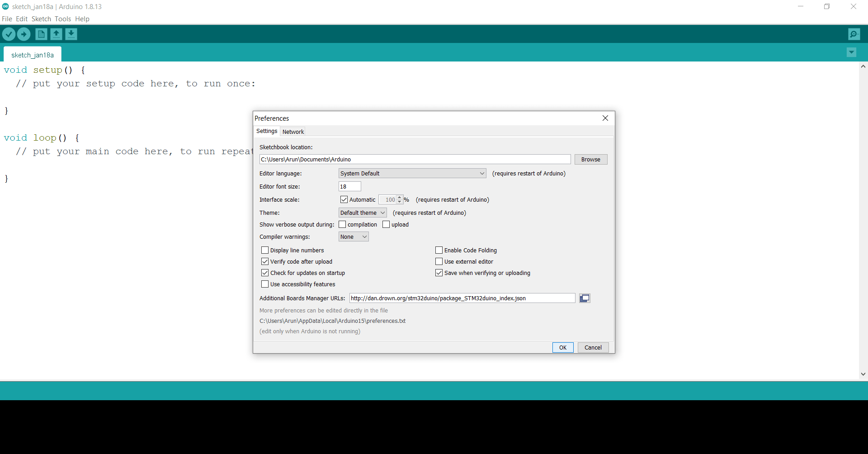Click the Browse button for sketchbook location
The width and height of the screenshot is (868, 454).
point(591,159)
